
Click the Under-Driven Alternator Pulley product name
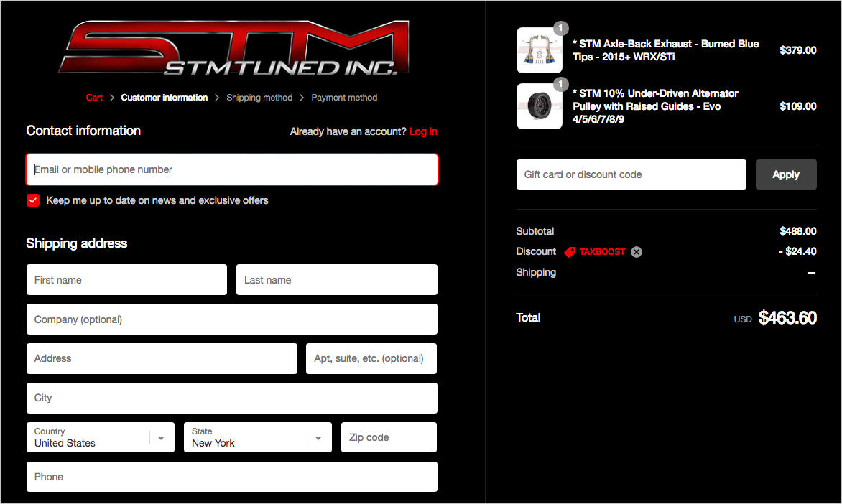point(656,106)
